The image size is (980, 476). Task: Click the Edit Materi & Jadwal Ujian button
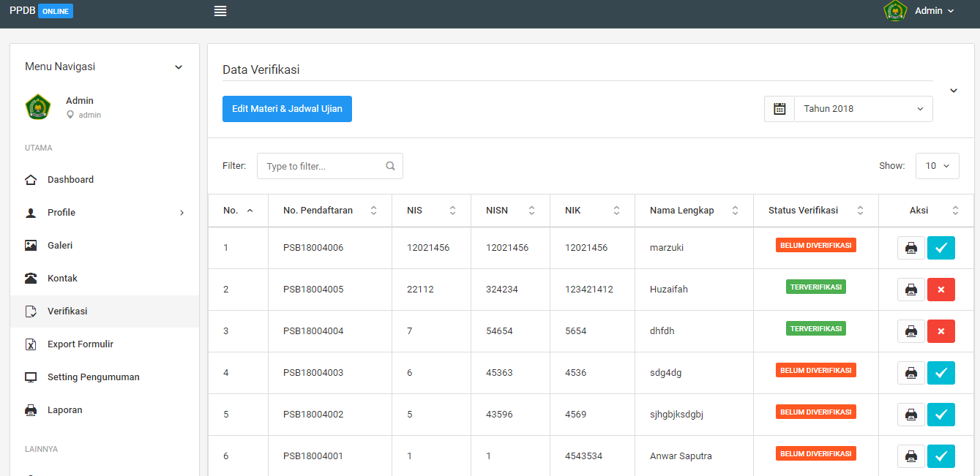(287, 109)
